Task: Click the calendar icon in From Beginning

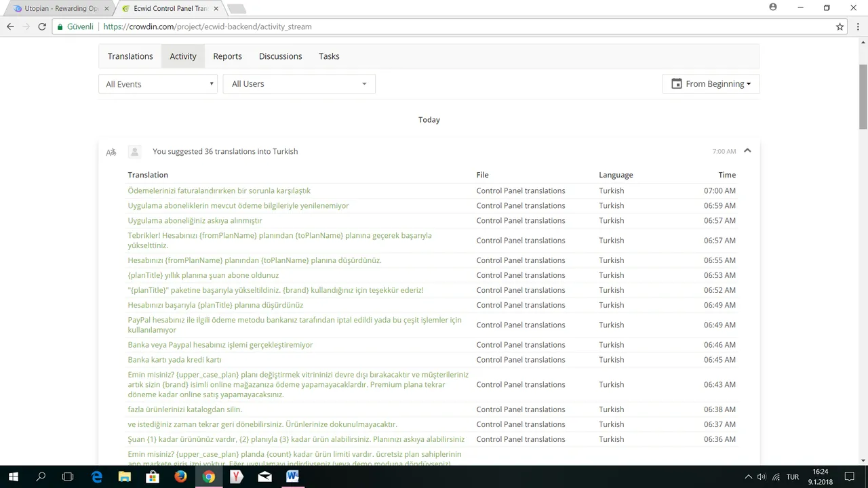Action: point(676,83)
